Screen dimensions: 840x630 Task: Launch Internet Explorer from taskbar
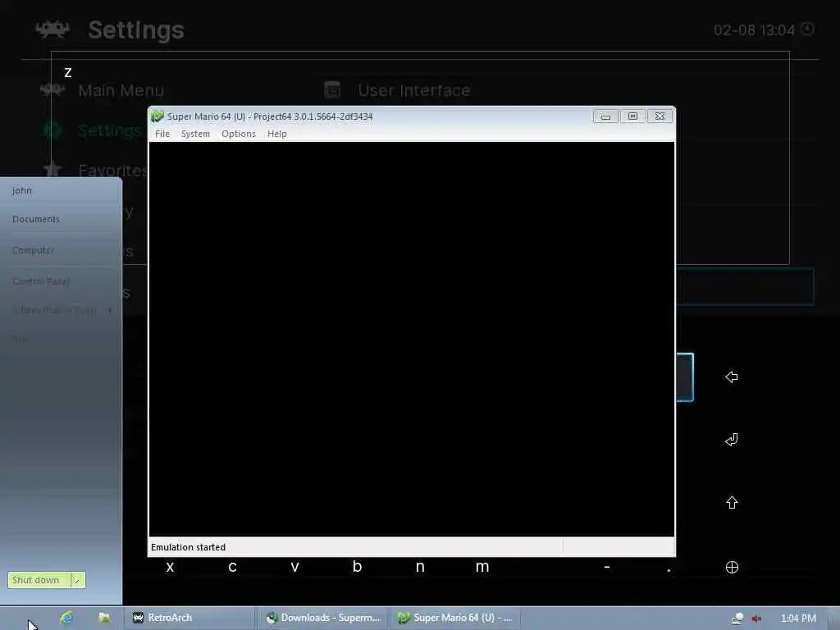click(x=66, y=618)
